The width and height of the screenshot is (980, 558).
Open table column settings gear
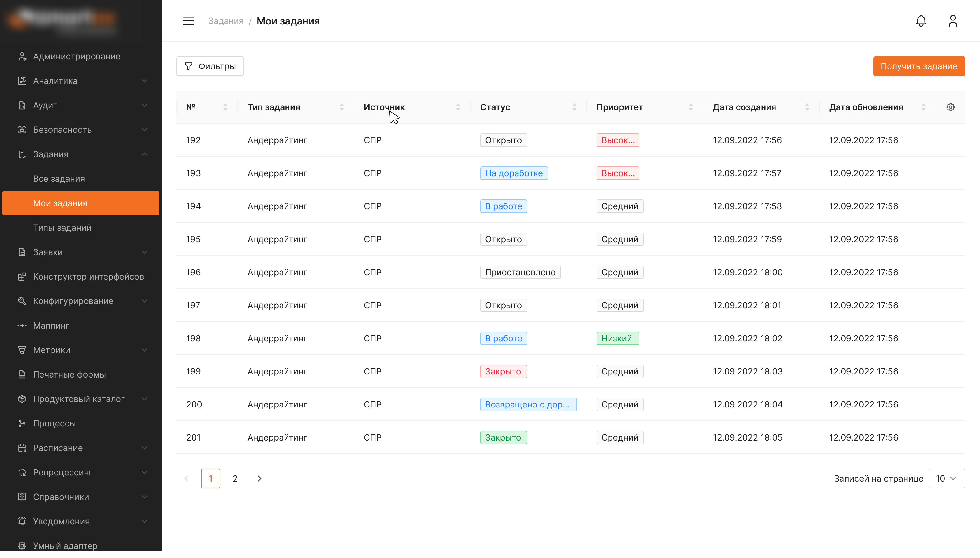click(x=950, y=107)
